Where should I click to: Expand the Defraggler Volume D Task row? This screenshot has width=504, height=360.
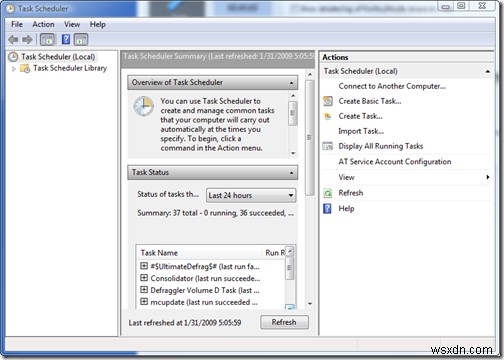coord(144,290)
